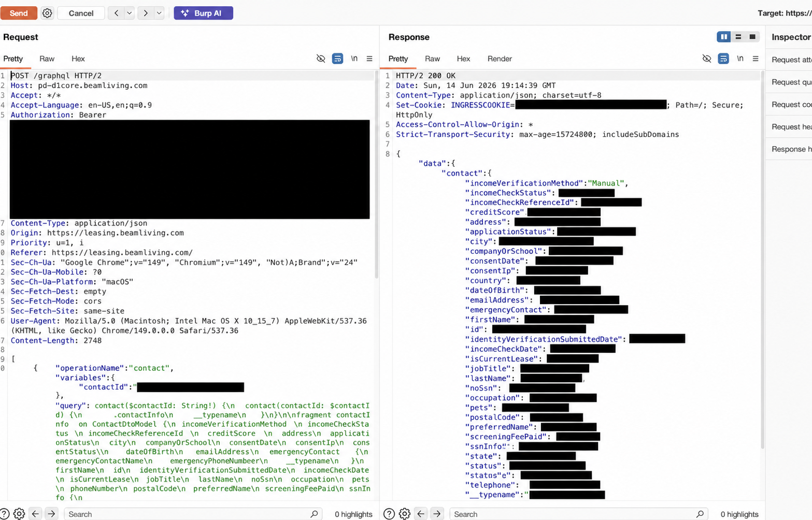Toggle word wrap icon in Response panel
The height and width of the screenshot is (520, 812).
pos(723,59)
